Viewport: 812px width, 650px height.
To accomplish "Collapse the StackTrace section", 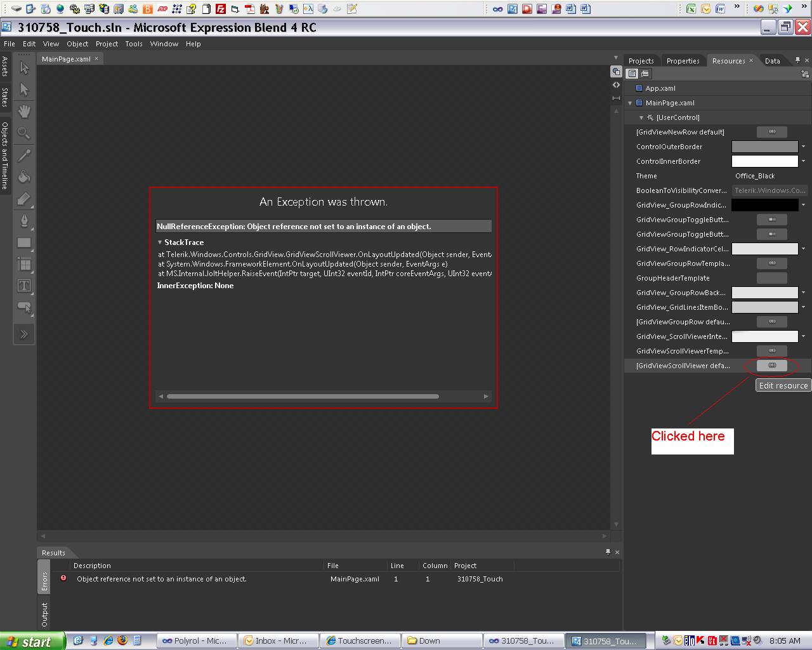I will (x=160, y=242).
